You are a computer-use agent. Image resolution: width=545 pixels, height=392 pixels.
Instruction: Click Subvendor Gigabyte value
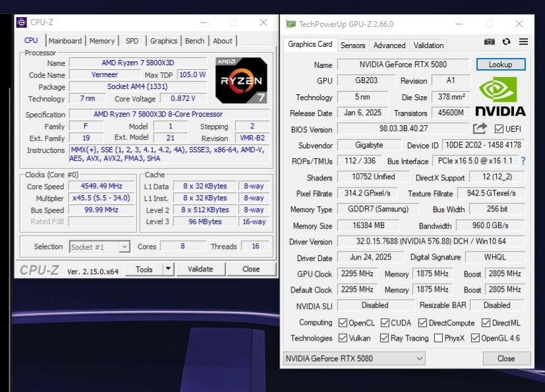[370, 145]
